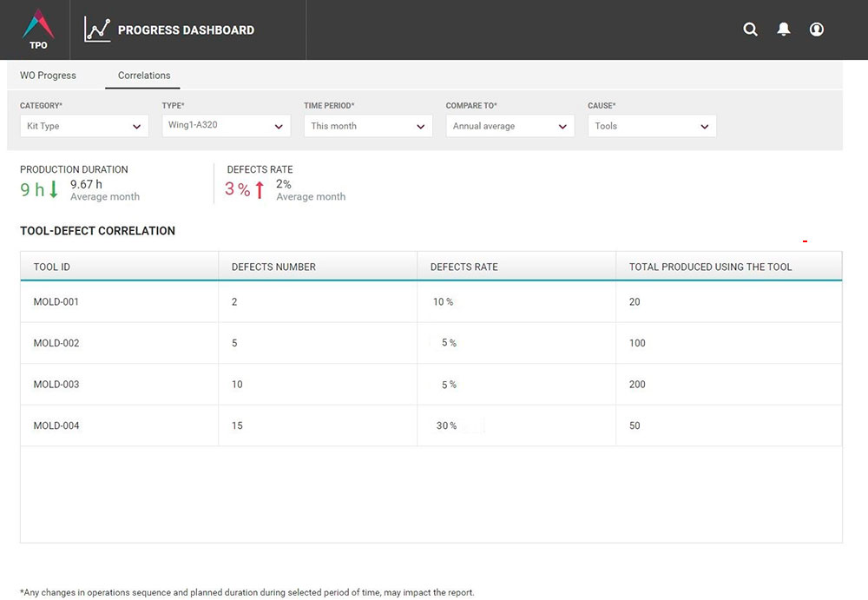868x600 pixels.
Task: Select the MOLD-001 row
Action: (x=431, y=302)
